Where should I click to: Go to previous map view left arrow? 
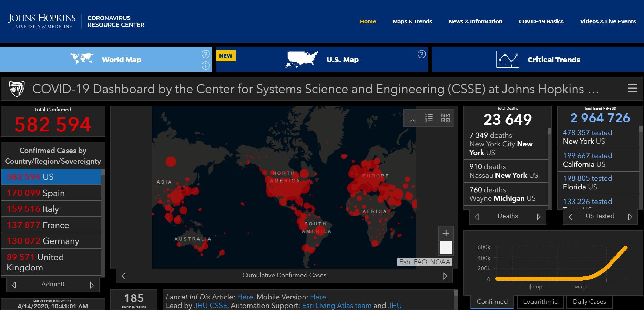(124, 276)
